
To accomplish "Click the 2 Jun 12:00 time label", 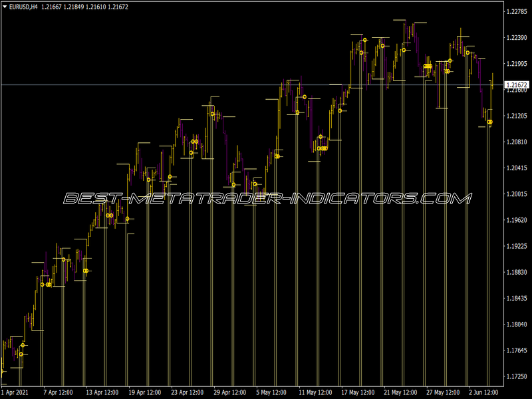I will click(x=483, y=392).
